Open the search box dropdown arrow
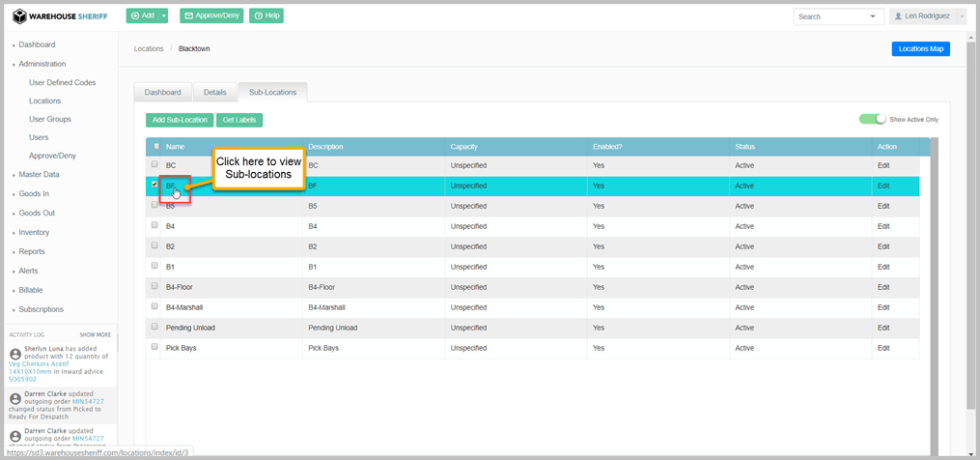 873,16
